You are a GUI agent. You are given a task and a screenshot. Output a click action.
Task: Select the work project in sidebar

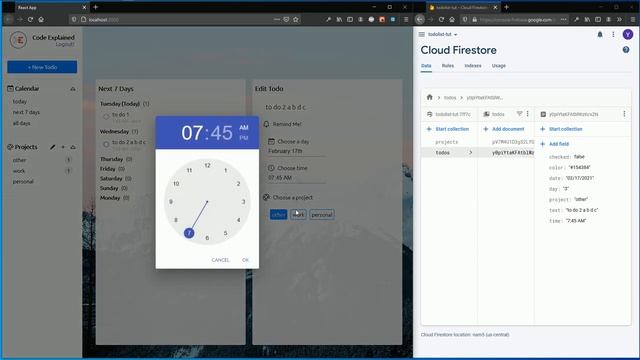point(19,171)
